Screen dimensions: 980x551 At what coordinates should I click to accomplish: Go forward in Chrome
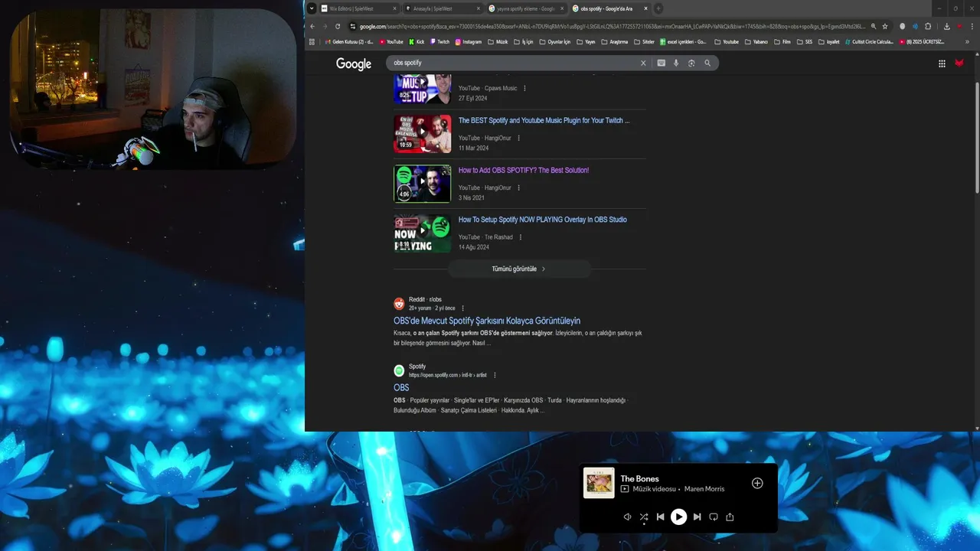(325, 26)
